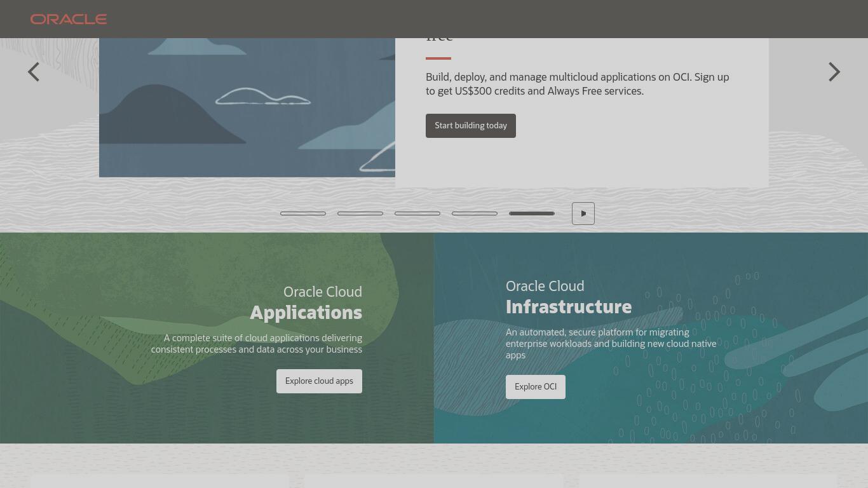Click the text 'A complete suite of cloud applications'
The width and height of the screenshot is (868, 488).
pos(257,344)
